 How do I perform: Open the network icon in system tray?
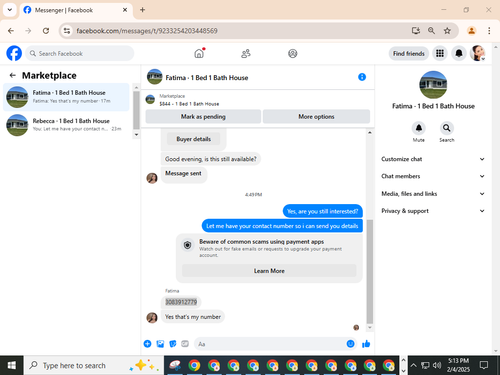pyautogui.click(x=425, y=365)
